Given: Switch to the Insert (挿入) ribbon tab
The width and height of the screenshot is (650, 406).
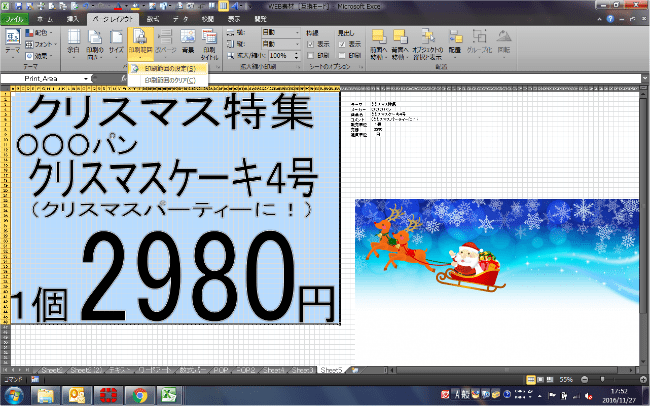Looking at the screenshot, I should tap(73, 19).
